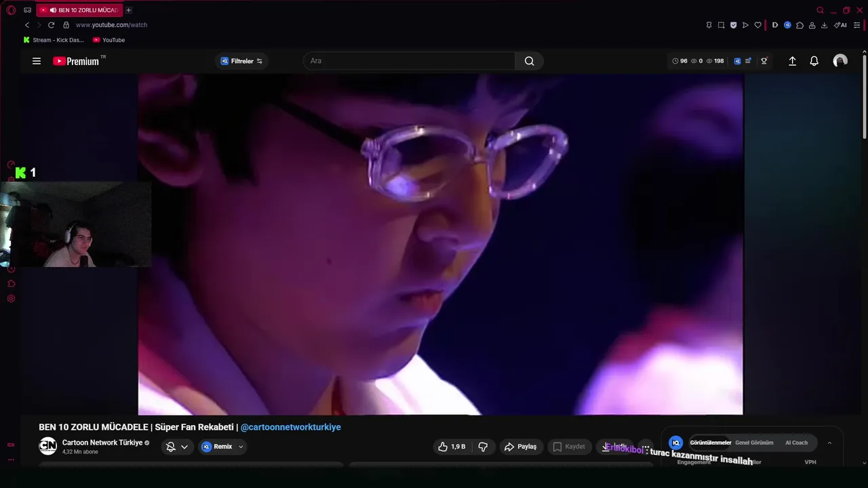Image resolution: width=868 pixels, height=488 pixels.
Task: Collapse the IQ panel chevron
Action: click(x=829, y=443)
